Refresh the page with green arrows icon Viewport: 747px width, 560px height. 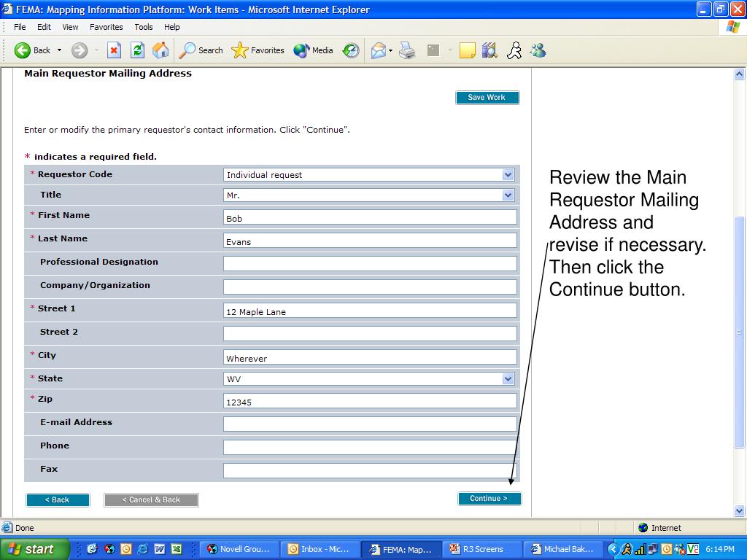[x=137, y=50]
